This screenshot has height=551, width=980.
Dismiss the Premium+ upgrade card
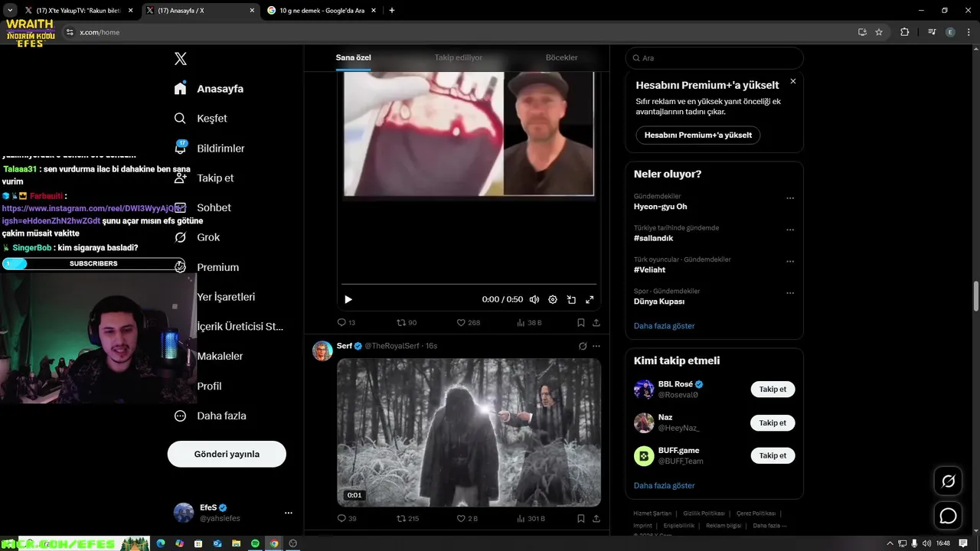[x=793, y=81]
